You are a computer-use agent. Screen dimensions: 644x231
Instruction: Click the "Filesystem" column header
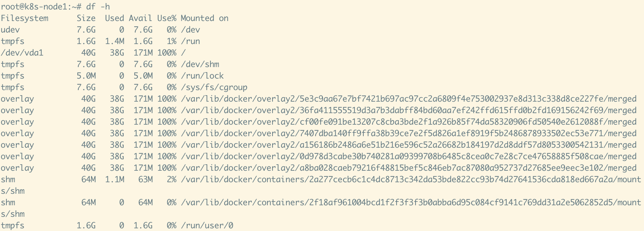(24, 18)
